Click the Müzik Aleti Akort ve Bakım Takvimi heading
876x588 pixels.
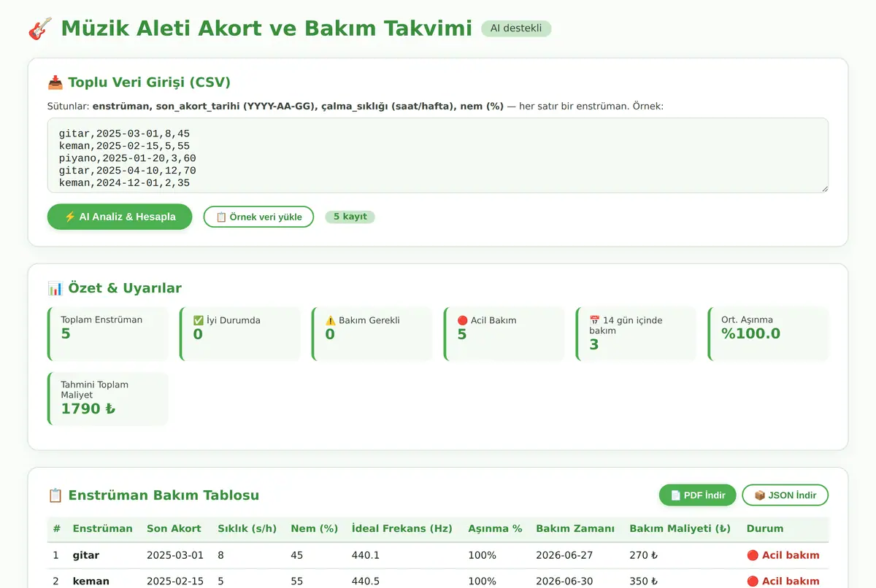(266, 28)
